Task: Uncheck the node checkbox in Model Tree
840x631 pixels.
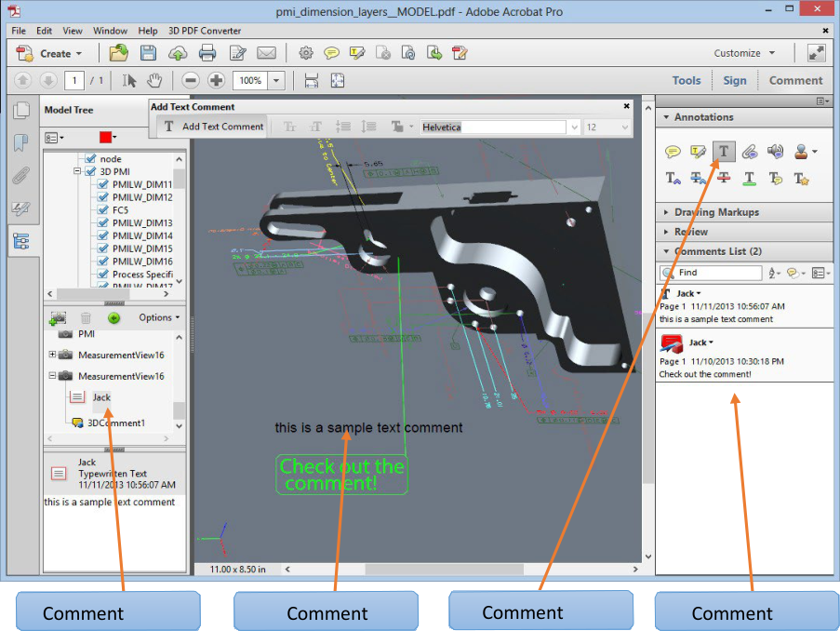Action: [90, 159]
